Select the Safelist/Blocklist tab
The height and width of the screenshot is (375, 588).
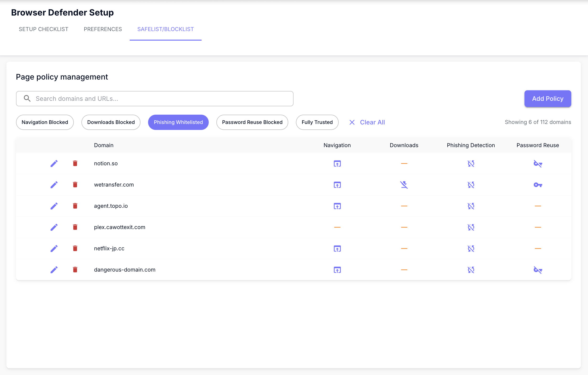click(166, 29)
